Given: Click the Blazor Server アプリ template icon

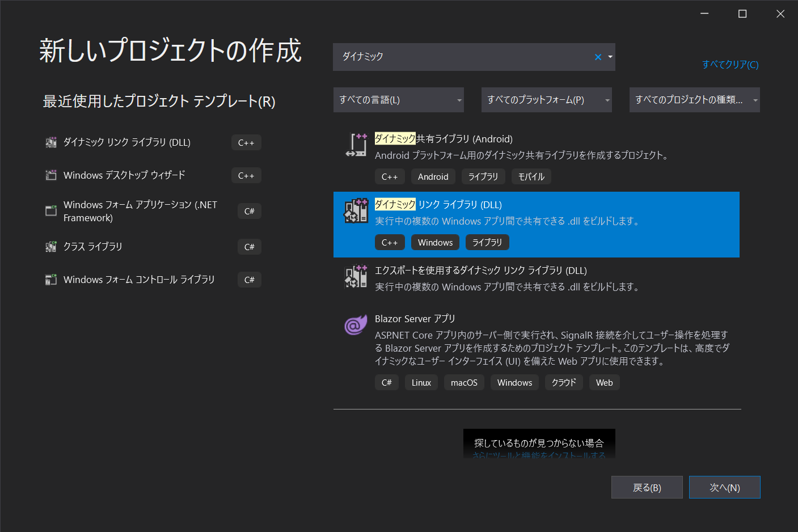Looking at the screenshot, I should [x=355, y=325].
